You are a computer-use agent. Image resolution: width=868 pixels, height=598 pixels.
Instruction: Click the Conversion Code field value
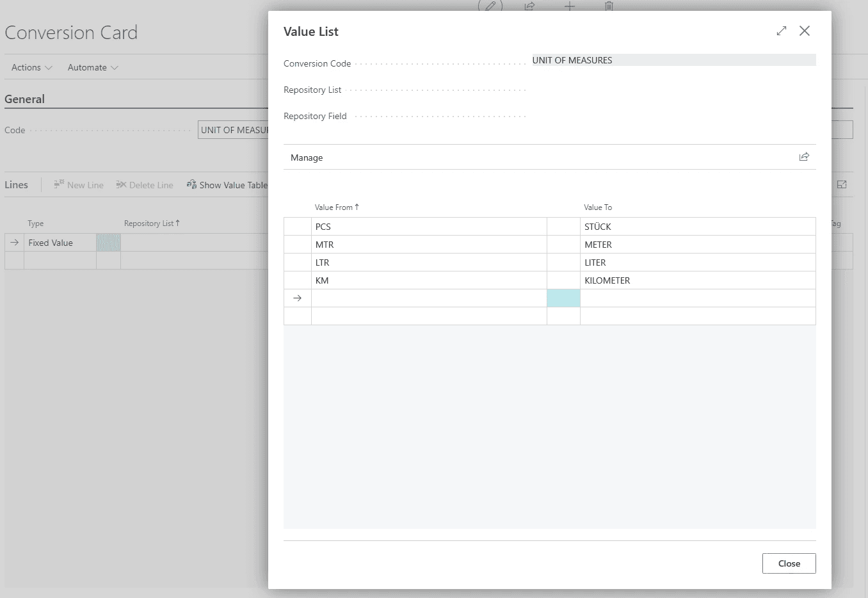(674, 60)
